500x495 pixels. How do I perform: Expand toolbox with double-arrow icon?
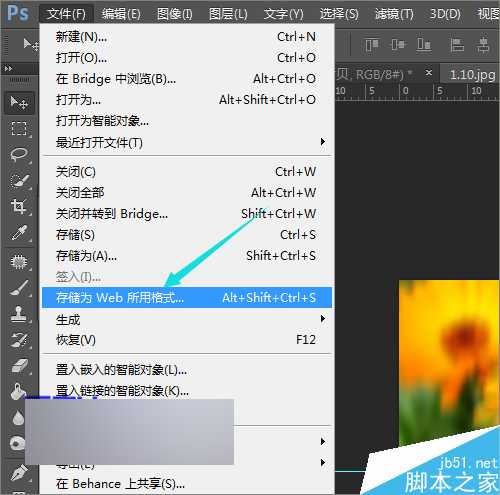click(9, 69)
